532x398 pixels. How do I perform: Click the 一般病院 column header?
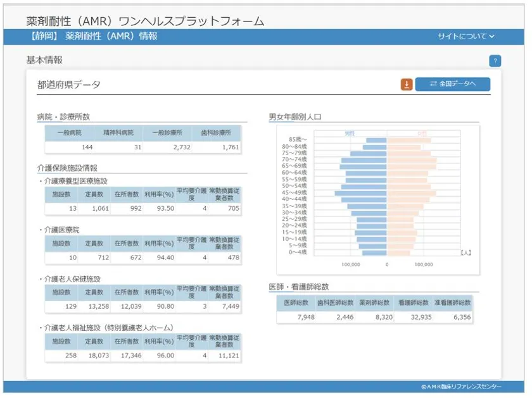[69, 133]
